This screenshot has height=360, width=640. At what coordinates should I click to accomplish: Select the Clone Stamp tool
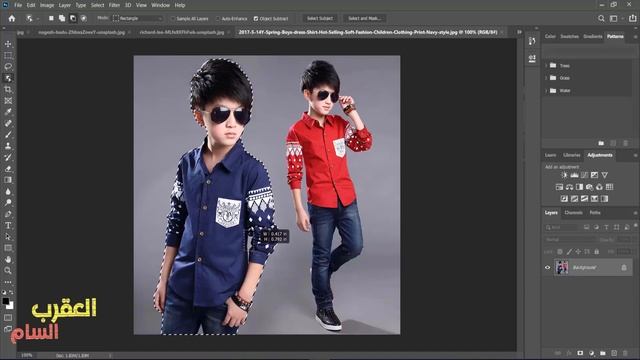[x=8, y=146]
